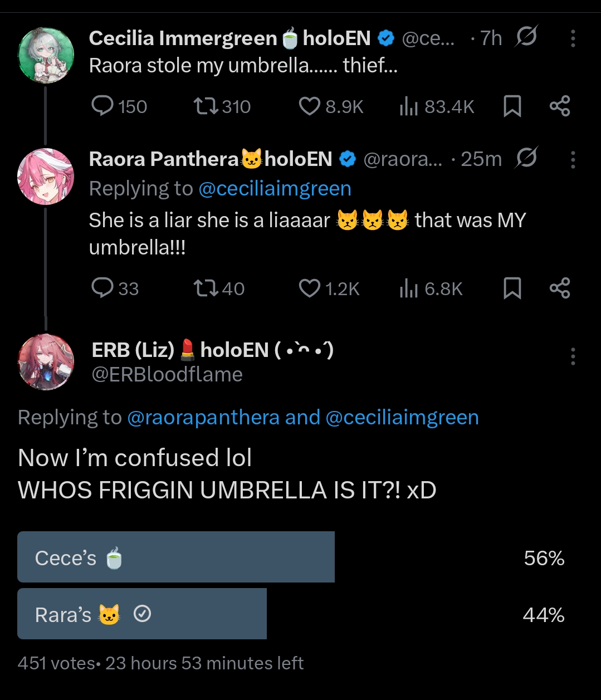View analytics of Cecilia's tweet
The height and width of the screenshot is (700, 601).
(409, 106)
